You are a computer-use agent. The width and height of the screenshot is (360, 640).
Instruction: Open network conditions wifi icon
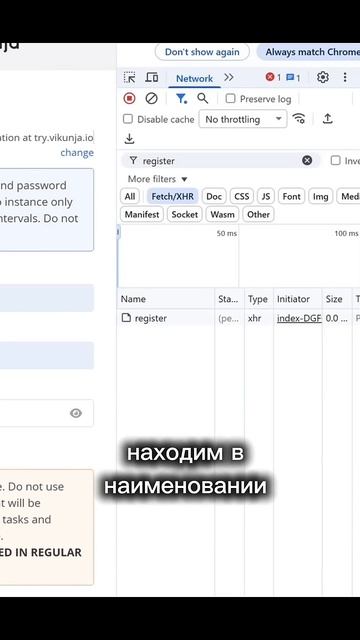pos(299,119)
